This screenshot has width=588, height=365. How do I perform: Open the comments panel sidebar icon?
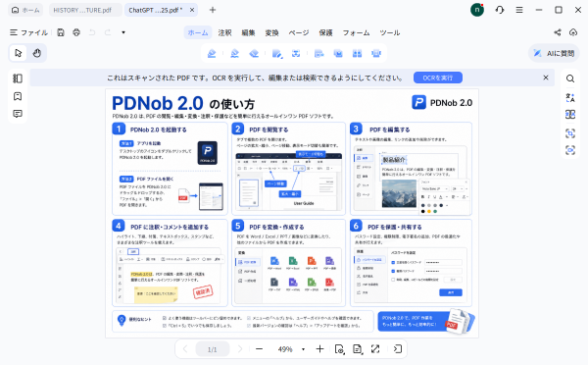(x=18, y=114)
